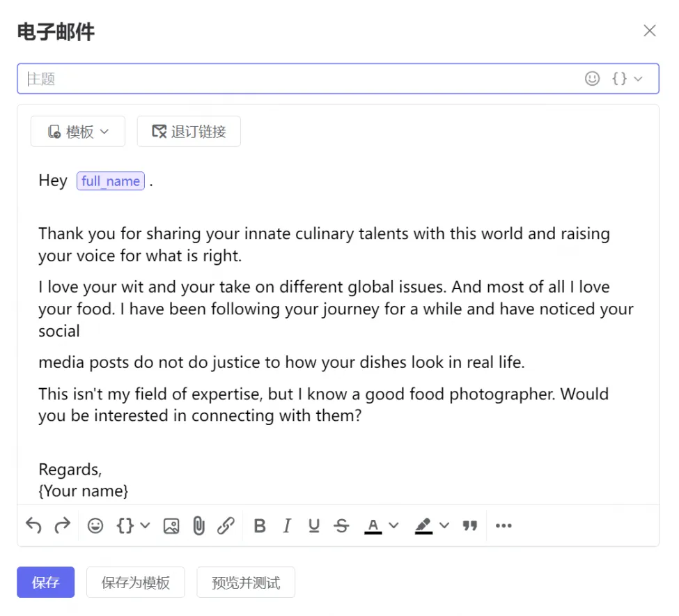Insert an image using picture icon

pos(171,525)
